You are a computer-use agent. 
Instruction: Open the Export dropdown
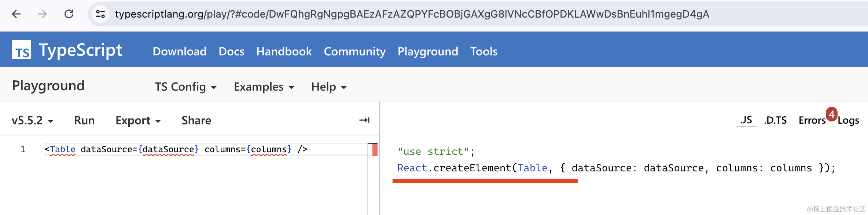click(138, 120)
